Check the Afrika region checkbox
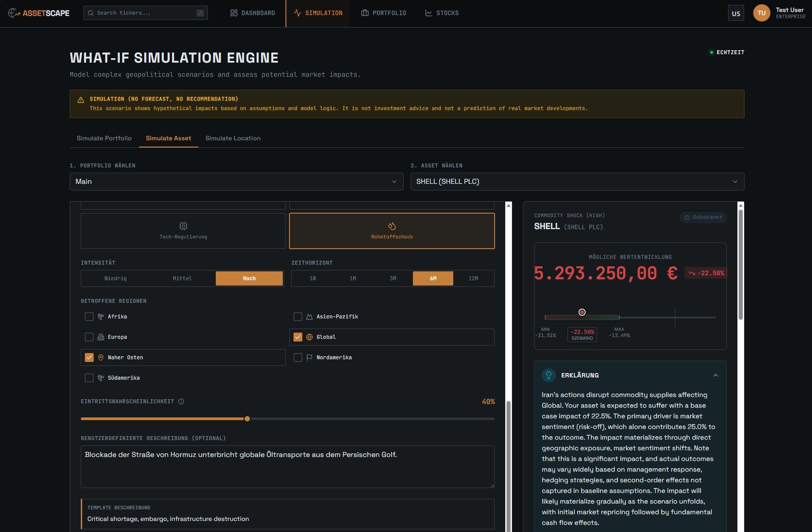 (x=89, y=317)
